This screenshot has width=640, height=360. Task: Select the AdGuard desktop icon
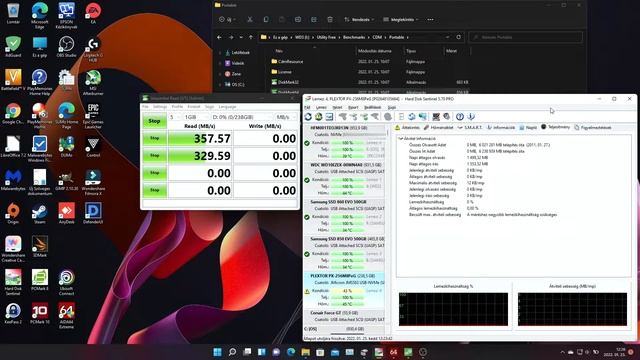pos(13,47)
